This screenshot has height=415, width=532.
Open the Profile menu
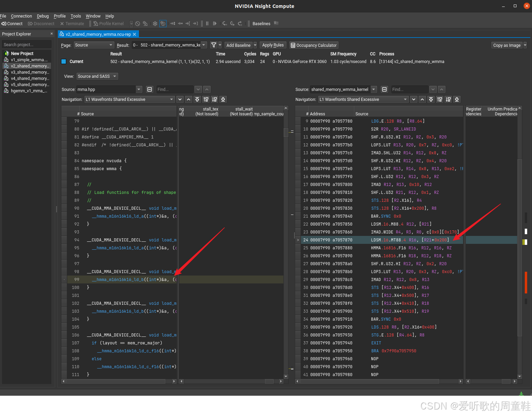60,16
